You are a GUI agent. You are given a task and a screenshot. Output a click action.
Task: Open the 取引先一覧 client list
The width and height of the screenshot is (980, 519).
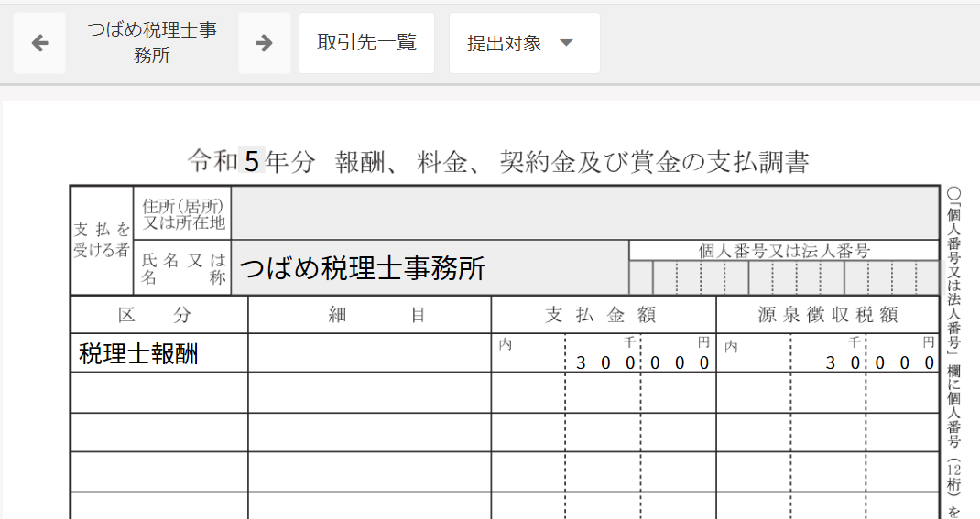[x=367, y=43]
